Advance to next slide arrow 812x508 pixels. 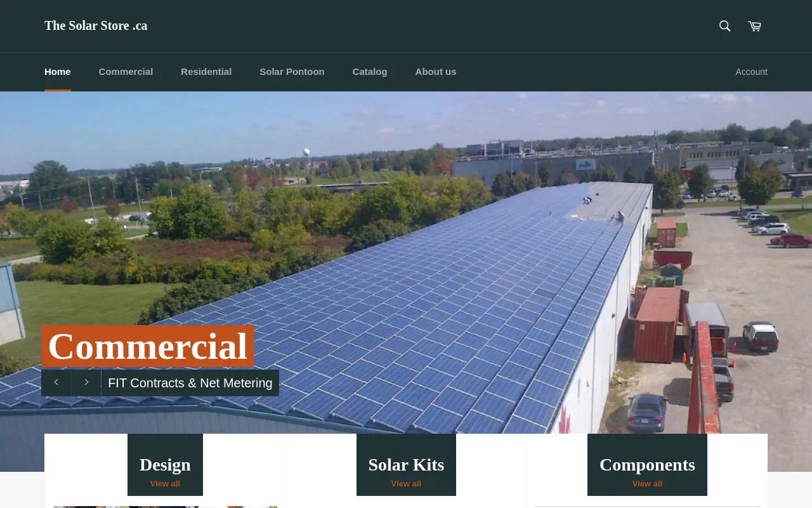pyautogui.click(x=86, y=382)
